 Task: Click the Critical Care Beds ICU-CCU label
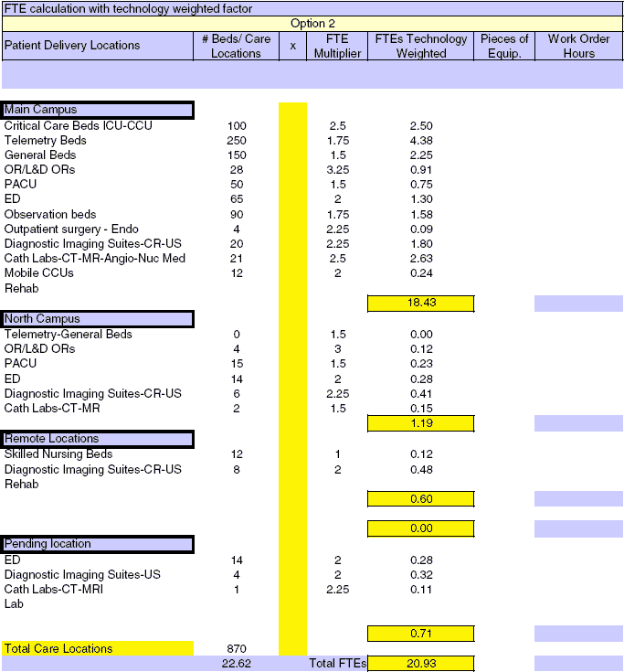coord(79,125)
